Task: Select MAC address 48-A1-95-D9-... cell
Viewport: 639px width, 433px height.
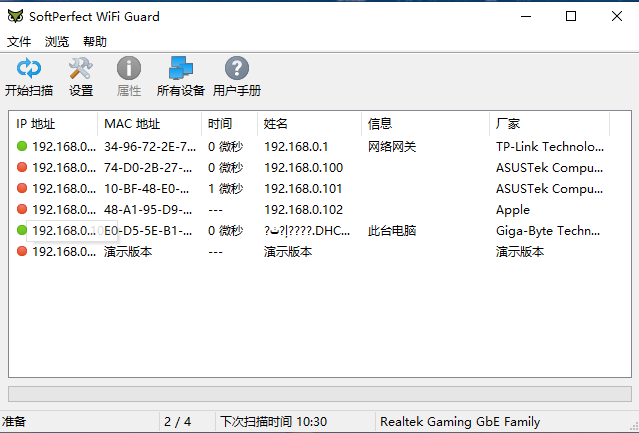Action: pyautogui.click(x=148, y=210)
